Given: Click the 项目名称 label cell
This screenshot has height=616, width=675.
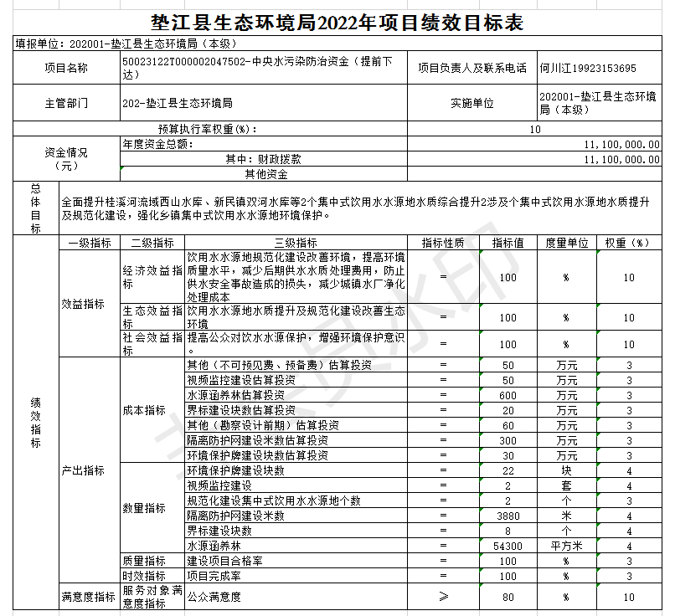Looking at the screenshot, I should click(66, 68).
